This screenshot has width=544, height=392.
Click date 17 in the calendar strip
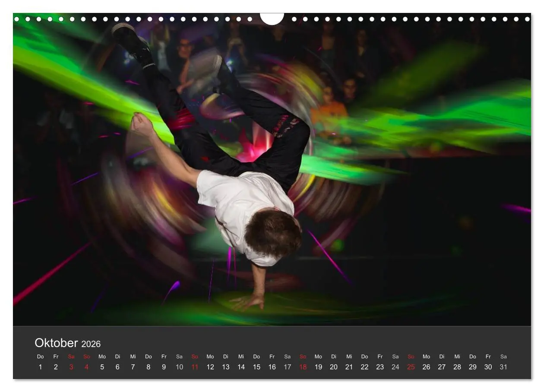click(288, 367)
